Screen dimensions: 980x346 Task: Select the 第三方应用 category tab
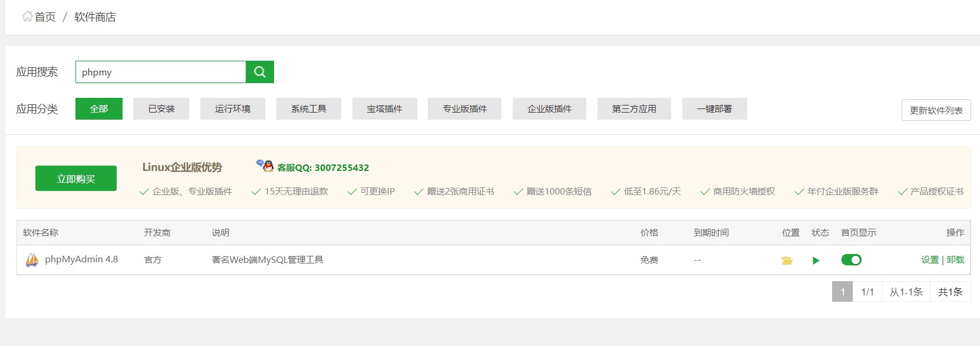point(634,109)
